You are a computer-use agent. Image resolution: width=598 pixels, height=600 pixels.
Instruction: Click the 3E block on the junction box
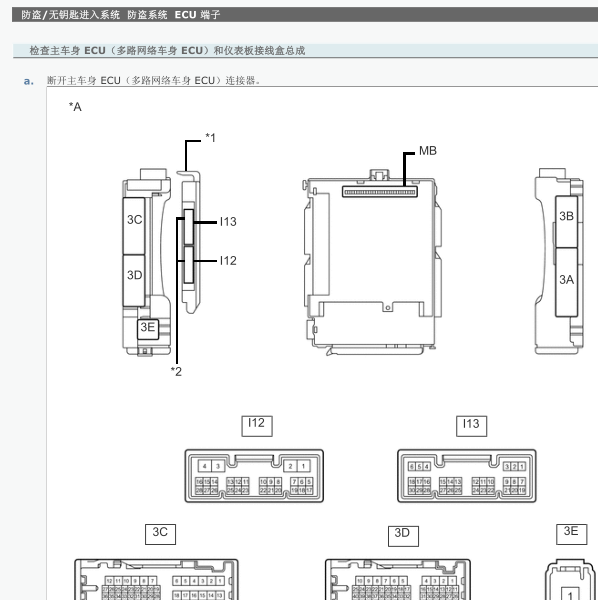coord(148,329)
